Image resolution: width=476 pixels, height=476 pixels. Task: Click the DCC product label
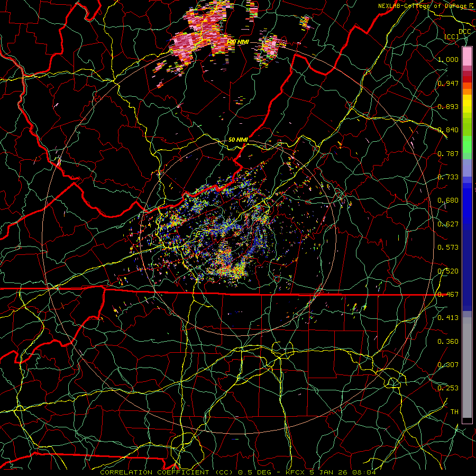pyautogui.click(x=464, y=32)
